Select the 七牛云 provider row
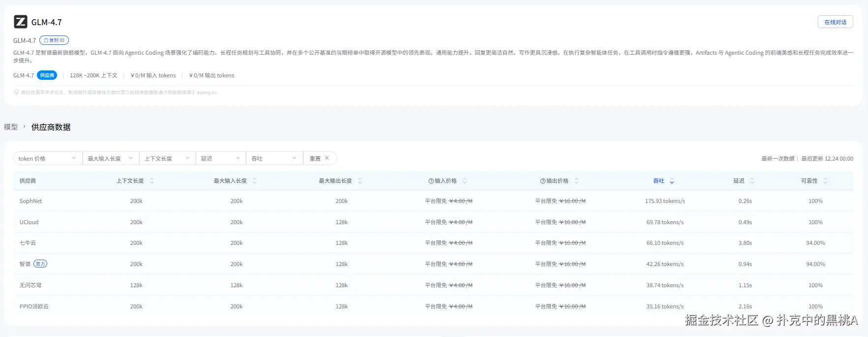The width and height of the screenshot is (868, 337). 433,243
